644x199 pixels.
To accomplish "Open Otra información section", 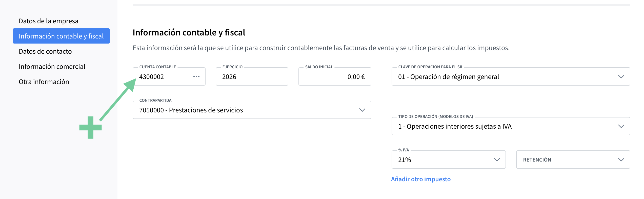I will (x=44, y=82).
